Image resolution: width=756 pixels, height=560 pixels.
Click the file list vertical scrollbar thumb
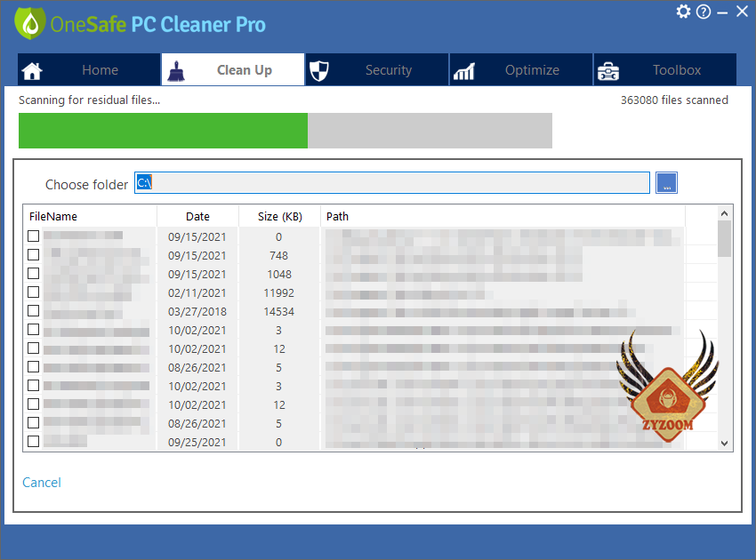pyautogui.click(x=724, y=238)
